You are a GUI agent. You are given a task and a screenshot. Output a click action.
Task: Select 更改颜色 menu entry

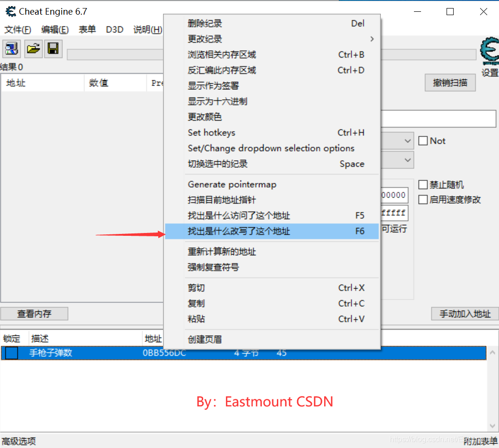(272, 117)
